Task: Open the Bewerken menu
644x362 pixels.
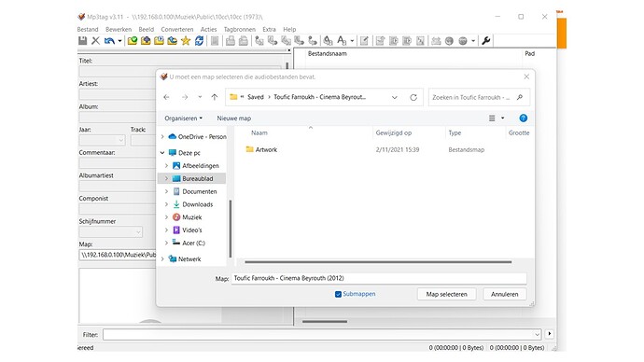Action: coord(119,30)
